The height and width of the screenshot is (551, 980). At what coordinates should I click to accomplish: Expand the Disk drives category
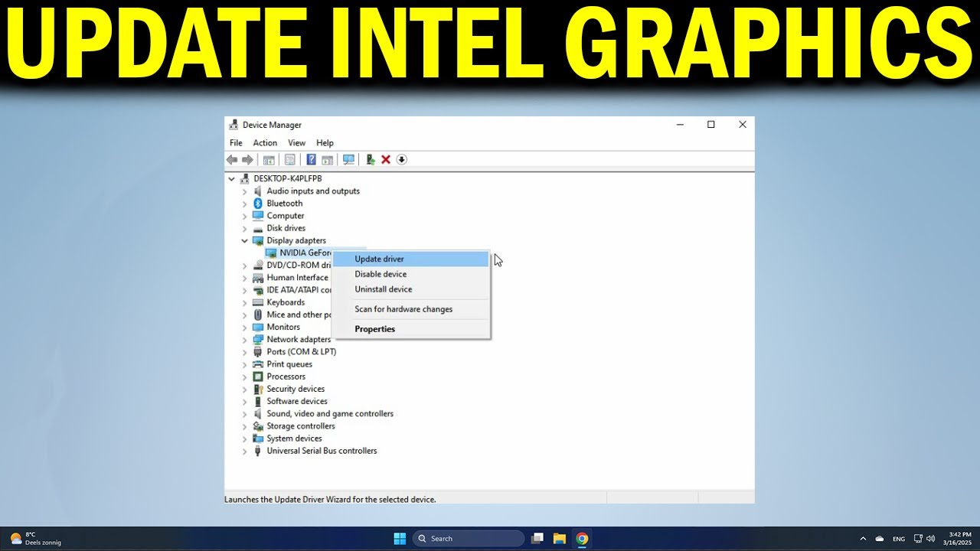click(x=245, y=228)
